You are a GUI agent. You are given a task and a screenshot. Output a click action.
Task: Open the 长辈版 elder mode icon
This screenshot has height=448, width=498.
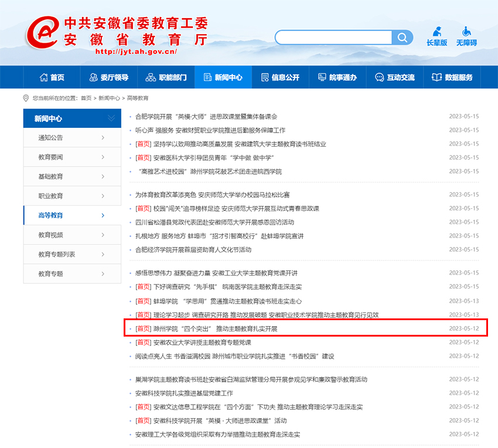pos(437,32)
